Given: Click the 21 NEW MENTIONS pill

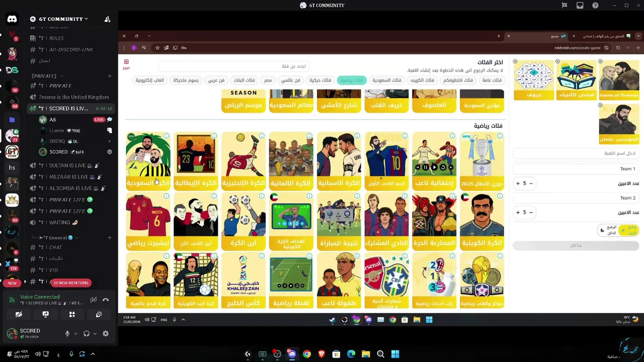Looking at the screenshot, I should coord(71,283).
